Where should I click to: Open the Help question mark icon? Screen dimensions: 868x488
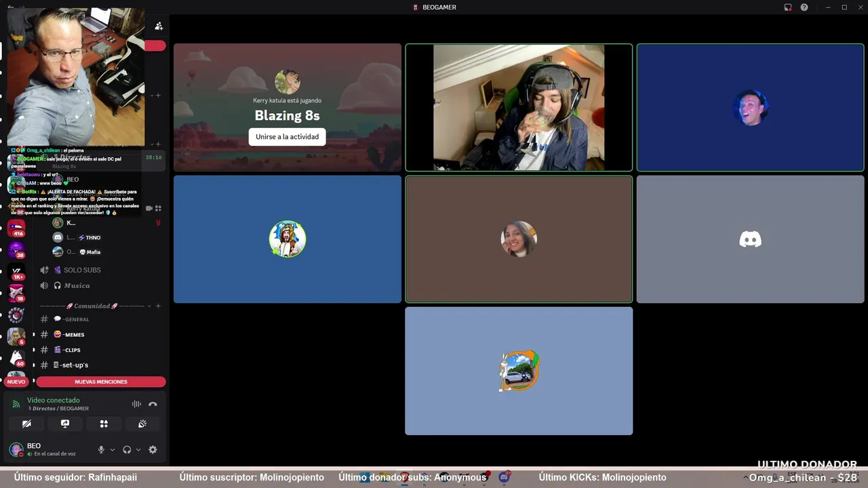[804, 7]
